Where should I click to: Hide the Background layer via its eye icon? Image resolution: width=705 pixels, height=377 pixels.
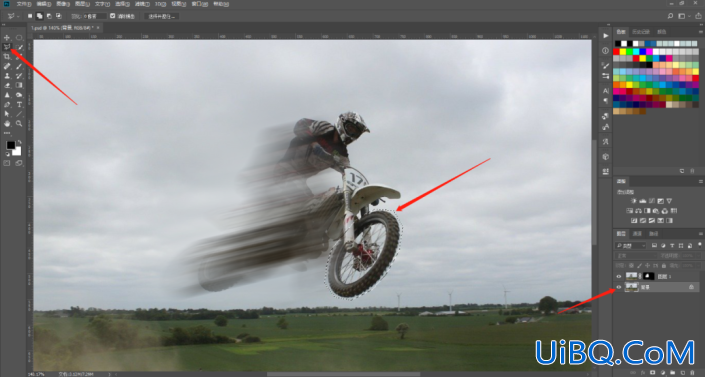(x=619, y=287)
